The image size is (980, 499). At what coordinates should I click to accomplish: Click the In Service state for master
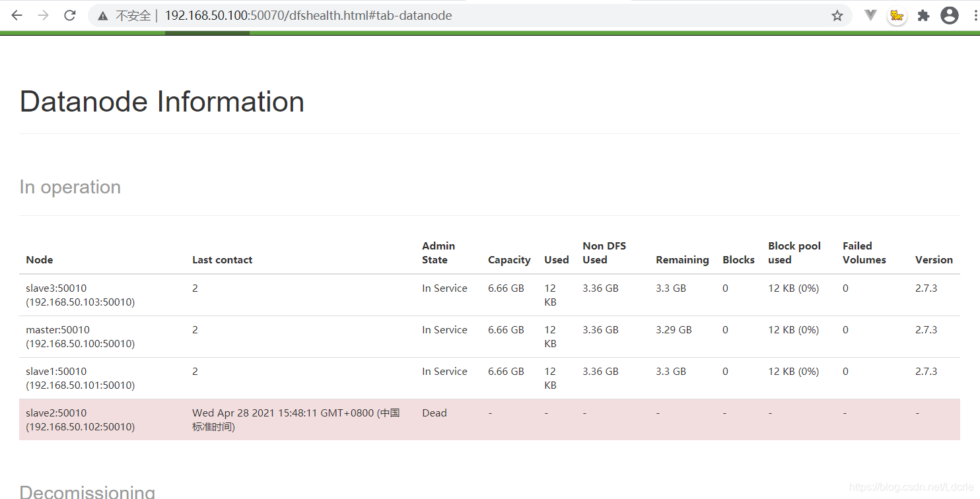444,330
